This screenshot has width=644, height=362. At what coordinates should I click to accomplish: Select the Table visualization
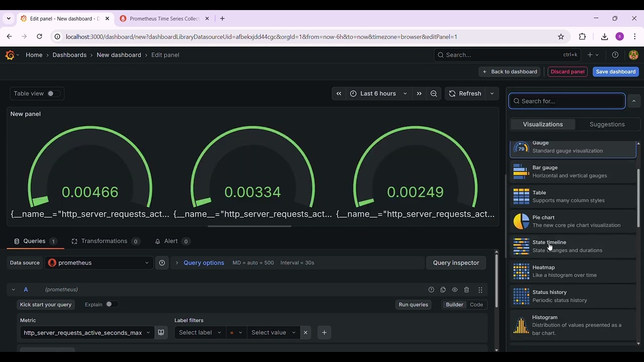[573, 196]
